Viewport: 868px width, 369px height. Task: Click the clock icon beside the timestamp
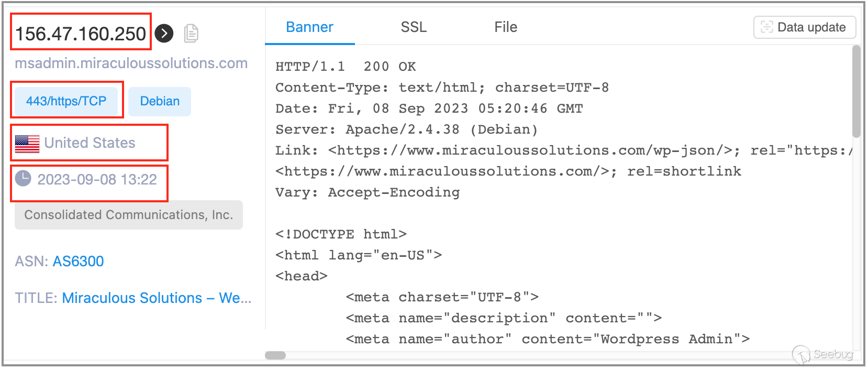point(23,179)
